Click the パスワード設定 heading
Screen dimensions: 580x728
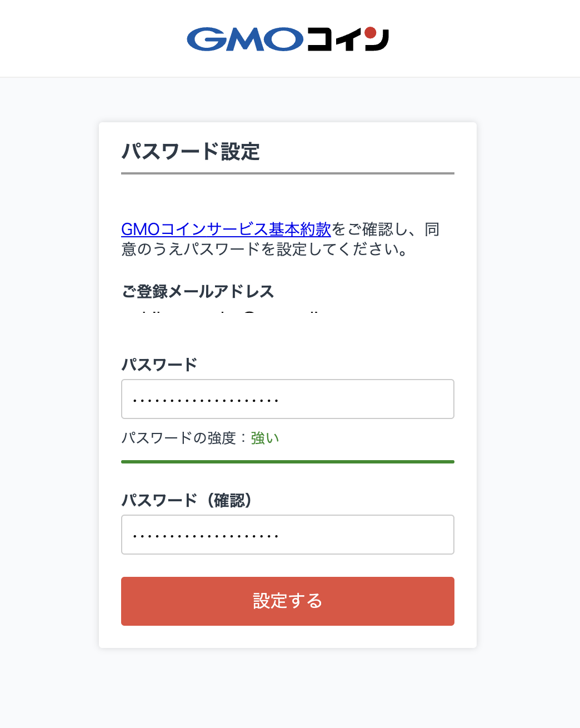pos(191,152)
